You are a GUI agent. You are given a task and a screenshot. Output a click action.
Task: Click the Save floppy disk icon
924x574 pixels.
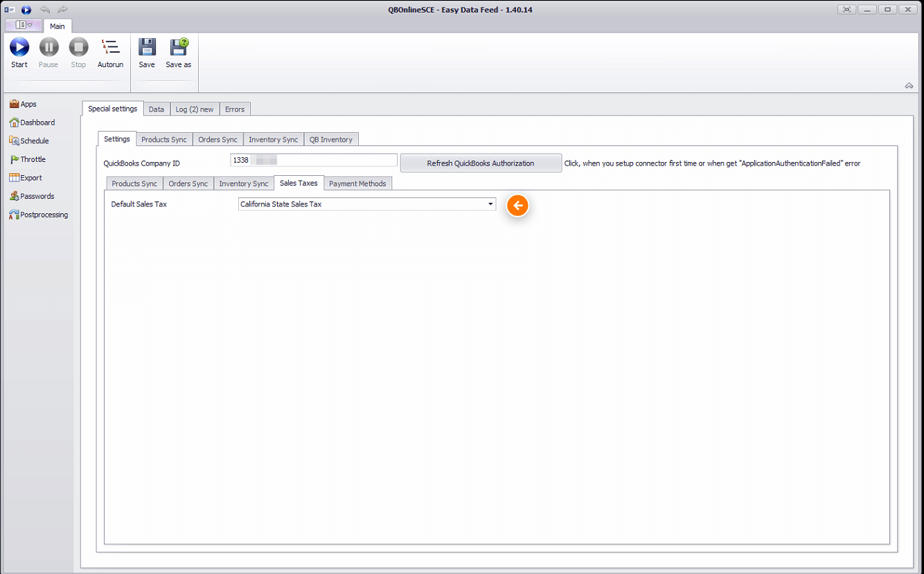[147, 47]
